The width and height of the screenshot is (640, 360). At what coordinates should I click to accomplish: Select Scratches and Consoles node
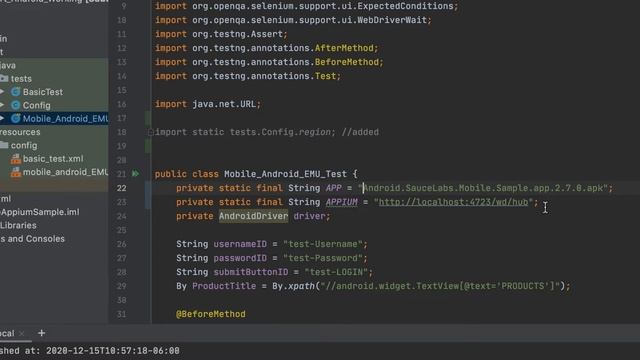[x=32, y=239]
